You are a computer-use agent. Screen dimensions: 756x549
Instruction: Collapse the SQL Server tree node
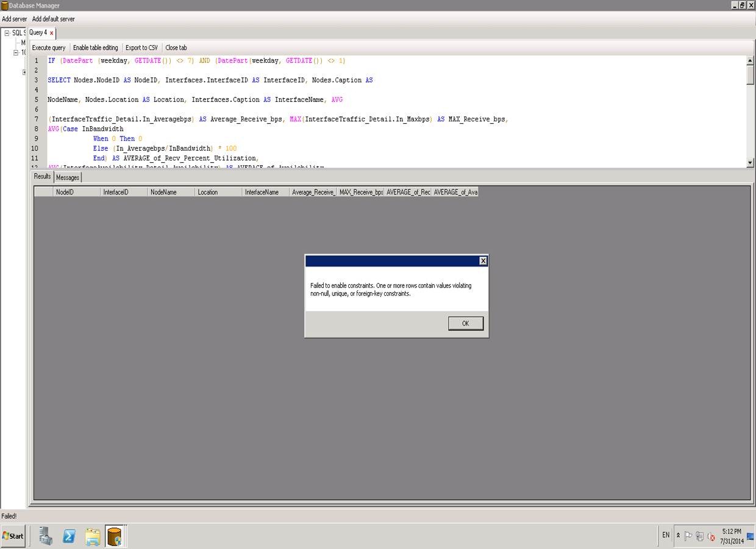click(7, 33)
